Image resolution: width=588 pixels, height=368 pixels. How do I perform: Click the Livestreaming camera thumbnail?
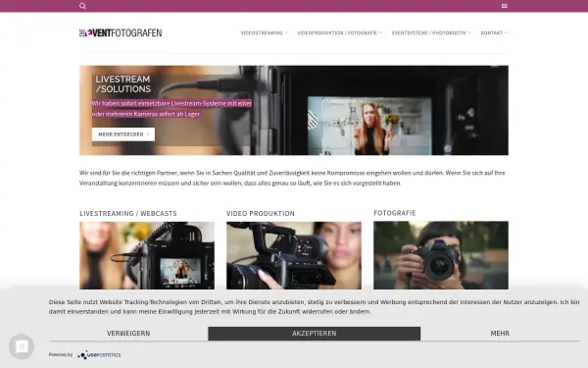pos(147,255)
